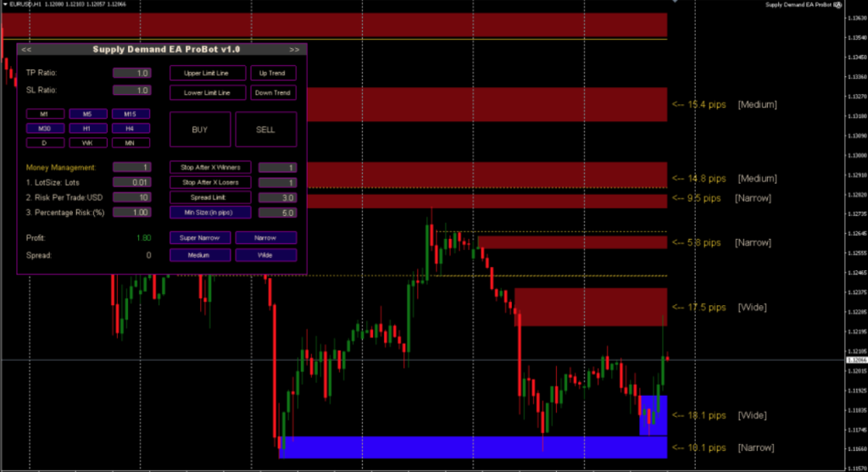Click the >> arrows on panel header

click(294, 50)
